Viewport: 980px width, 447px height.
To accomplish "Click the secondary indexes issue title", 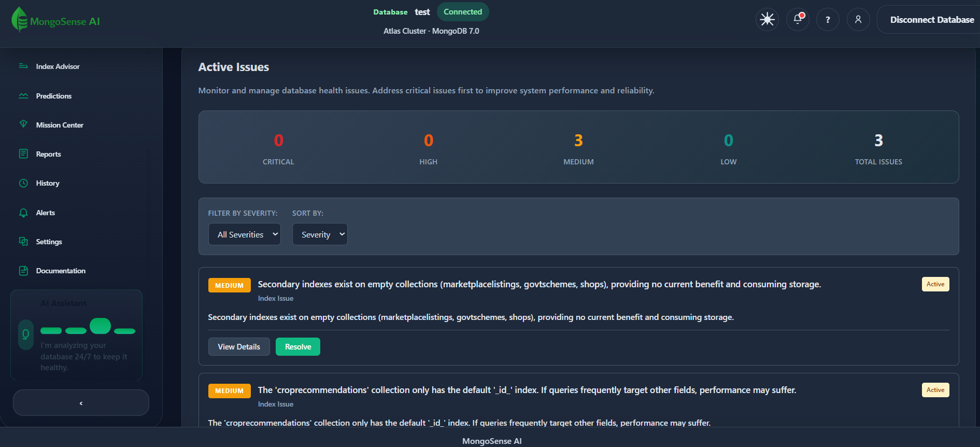I will pos(539,284).
